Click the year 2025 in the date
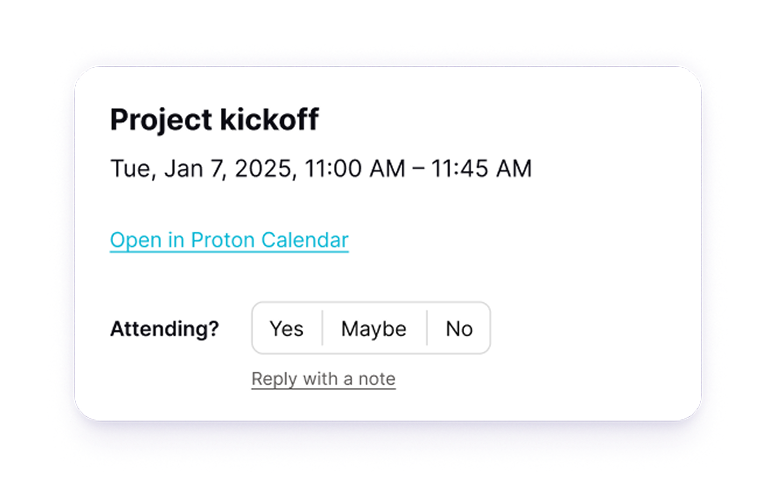The width and height of the screenshot is (776, 500). coord(268,169)
